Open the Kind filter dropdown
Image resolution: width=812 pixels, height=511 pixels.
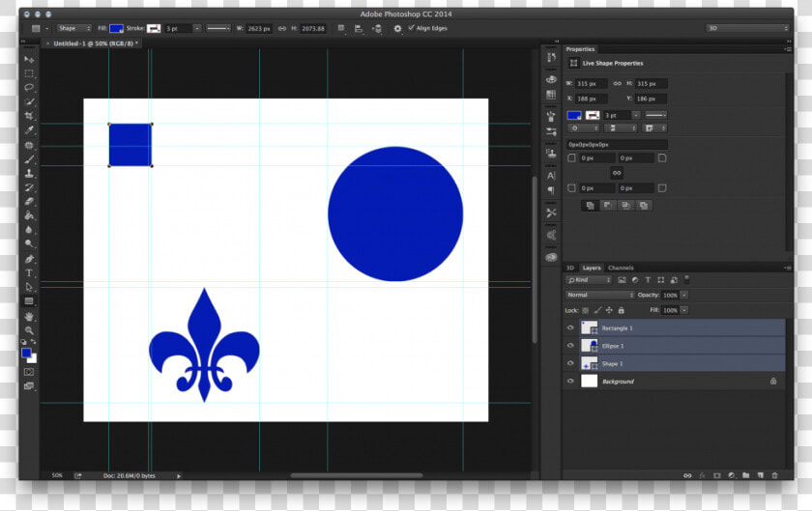589,280
